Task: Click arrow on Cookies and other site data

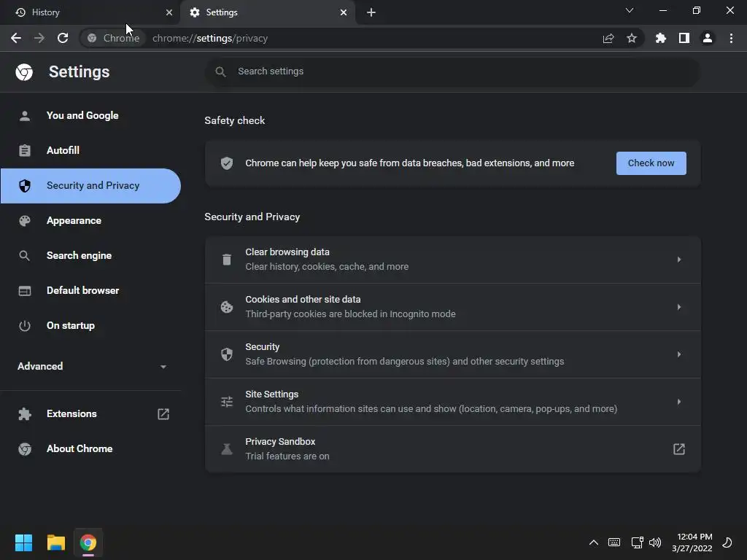Action: coord(679,307)
